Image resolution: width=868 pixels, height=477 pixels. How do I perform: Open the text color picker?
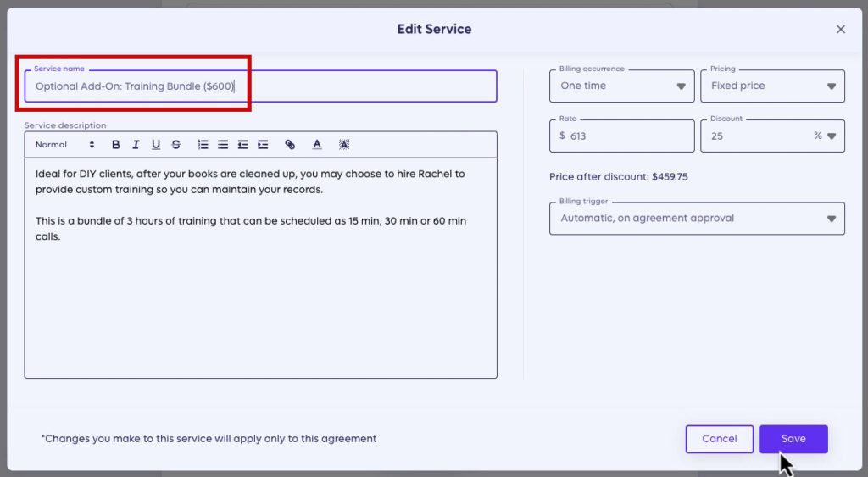pyautogui.click(x=317, y=144)
